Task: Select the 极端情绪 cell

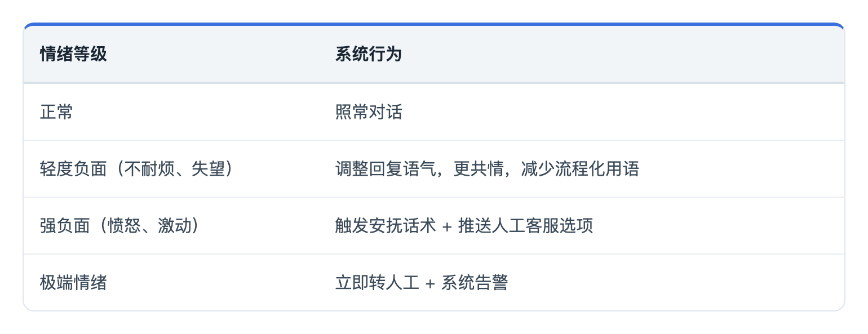Action: tap(73, 283)
